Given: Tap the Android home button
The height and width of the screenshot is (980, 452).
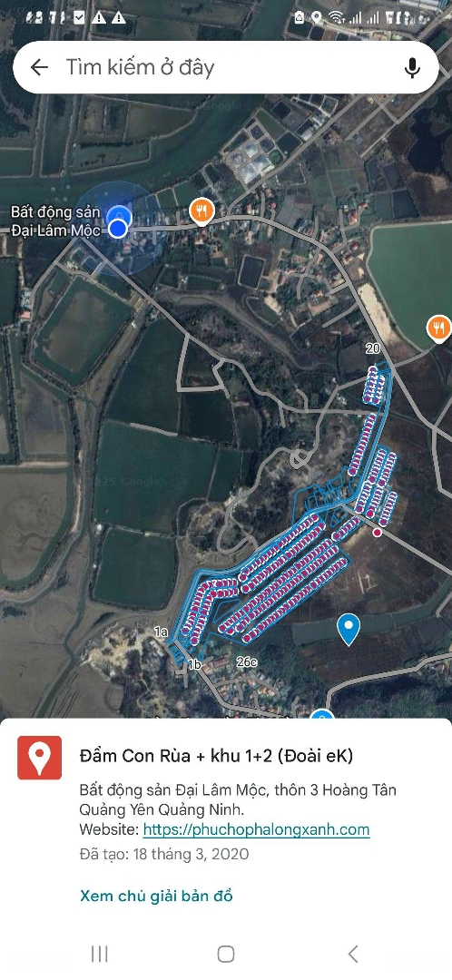Looking at the screenshot, I should pyautogui.click(x=226, y=954).
